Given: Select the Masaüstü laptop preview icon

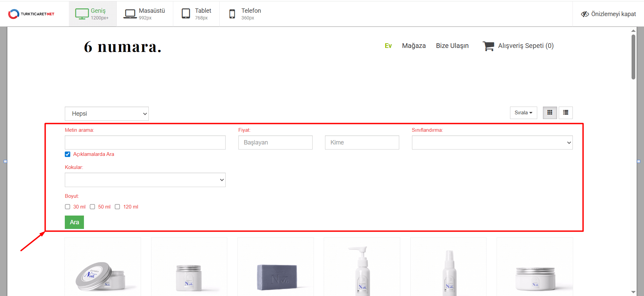Looking at the screenshot, I should 130,14.
